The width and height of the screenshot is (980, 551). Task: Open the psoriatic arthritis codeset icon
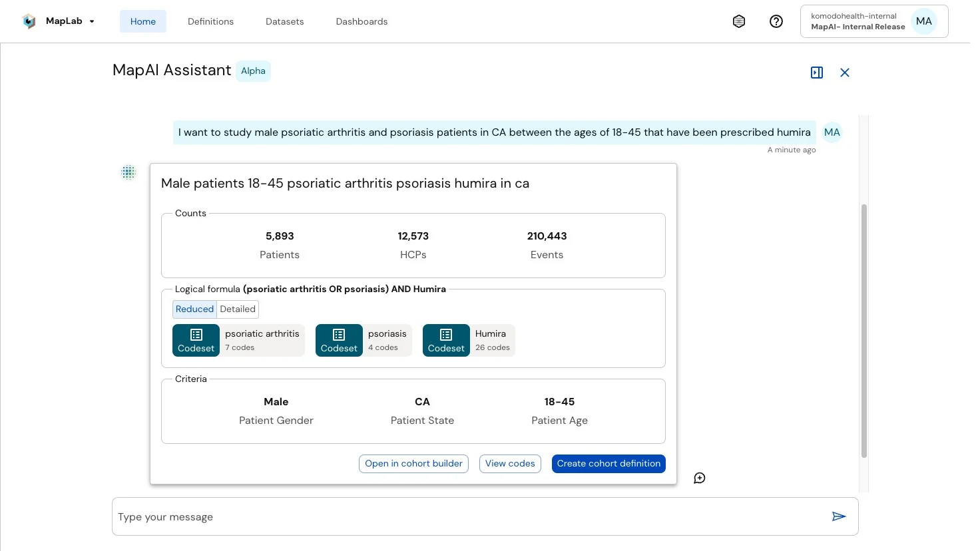[x=196, y=340]
